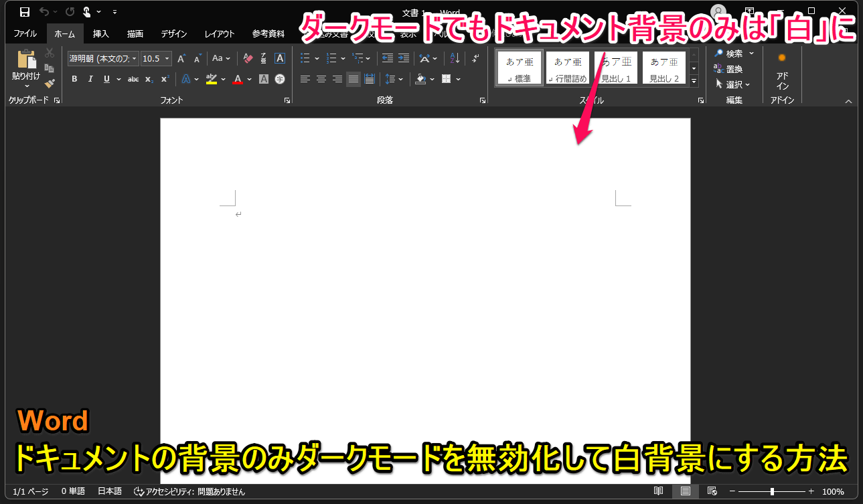
Task: Toggle strikethrough formatting
Action: tap(133, 79)
